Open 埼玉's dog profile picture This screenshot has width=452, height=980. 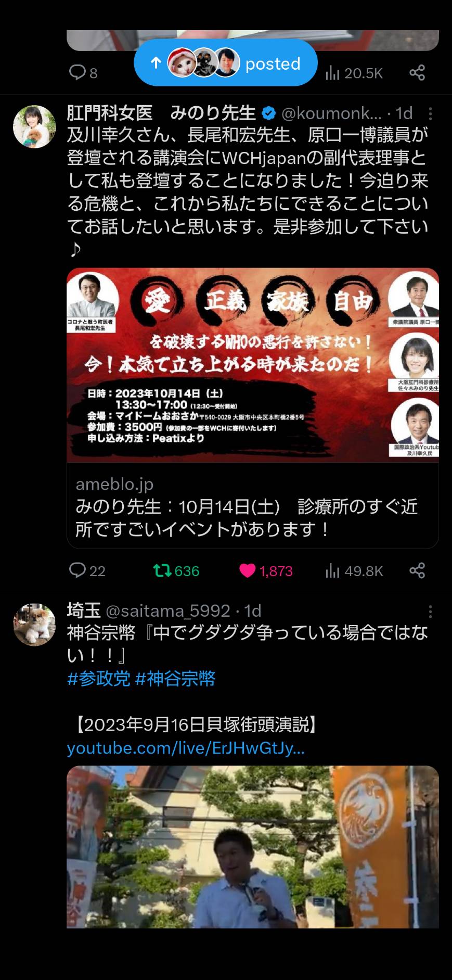click(x=34, y=625)
